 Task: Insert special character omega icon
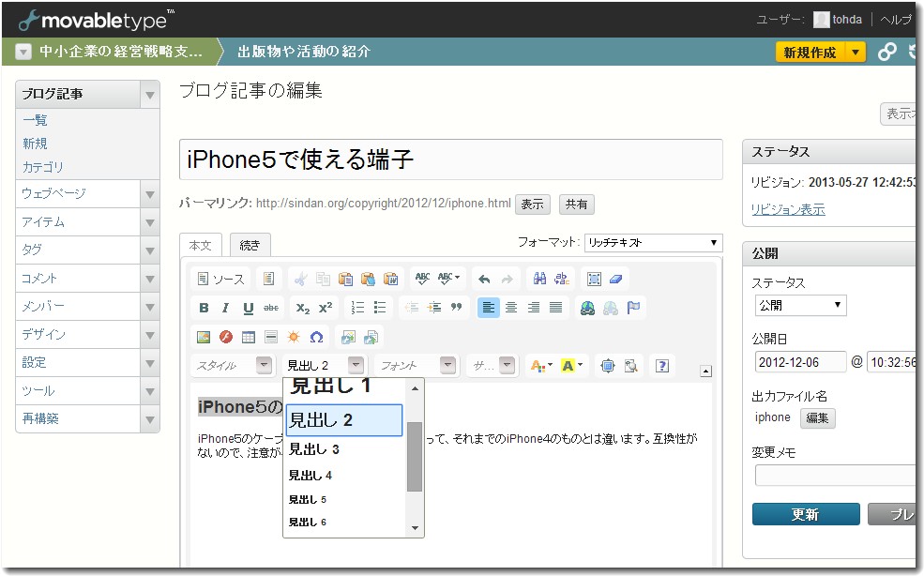(316, 337)
